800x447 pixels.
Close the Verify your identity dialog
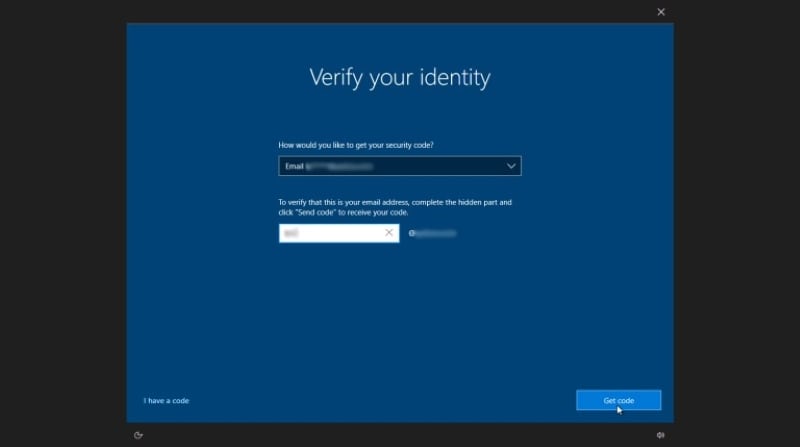[661, 12]
